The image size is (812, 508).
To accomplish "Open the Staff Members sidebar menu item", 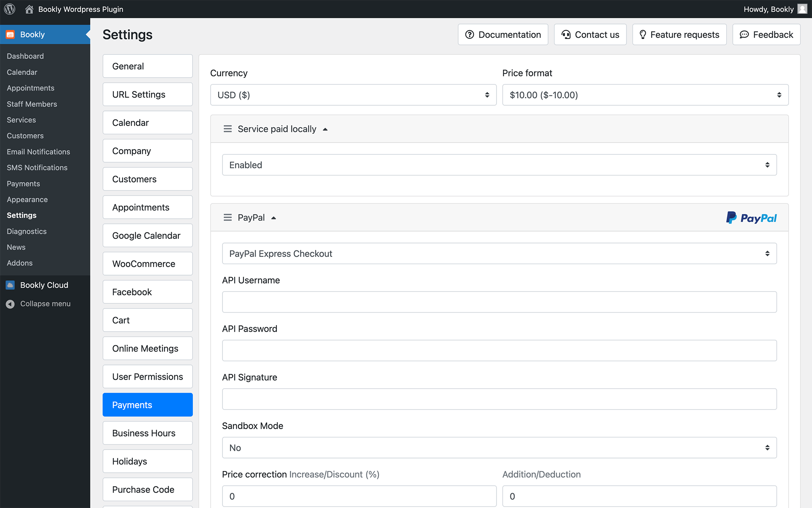I will (32, 104).
